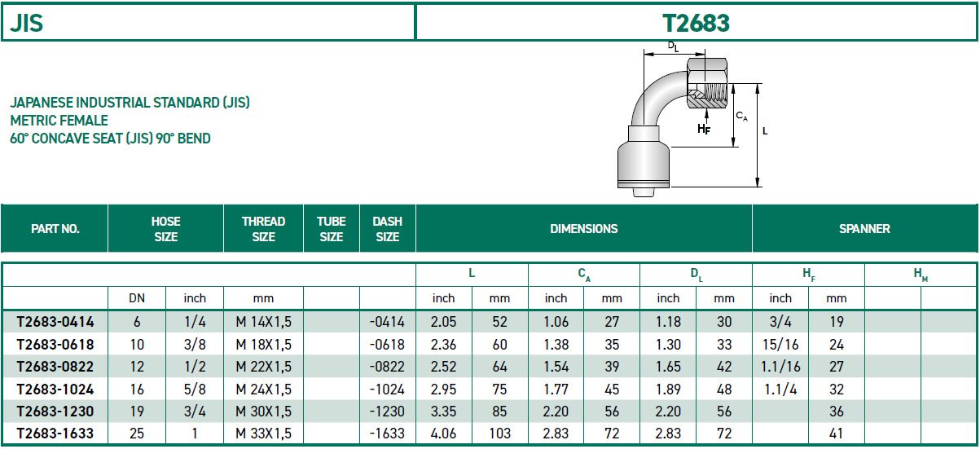Viewport: 980px width, 449px height.
Task: Click the DASH SIZE column header
Action: 387,229
